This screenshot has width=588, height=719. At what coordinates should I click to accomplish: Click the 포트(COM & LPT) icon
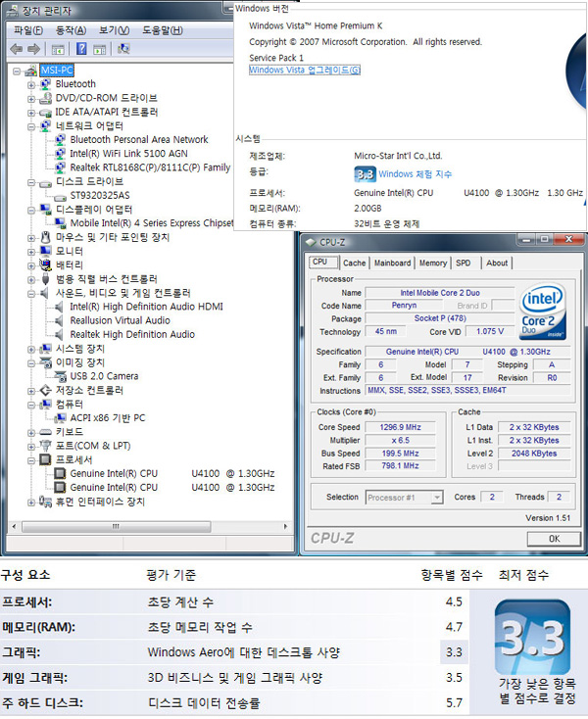pyautogui.click(x=45, y=446)
